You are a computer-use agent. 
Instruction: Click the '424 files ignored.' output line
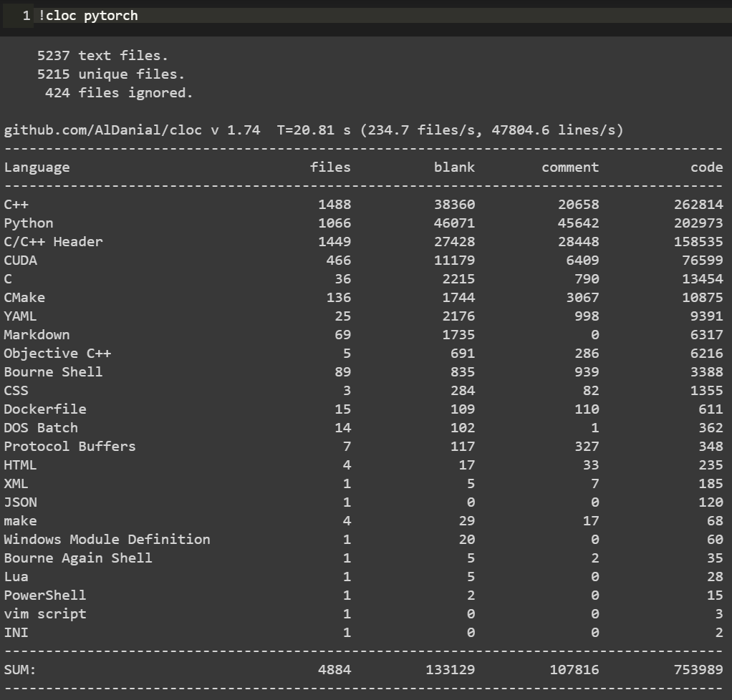(119, 93)
